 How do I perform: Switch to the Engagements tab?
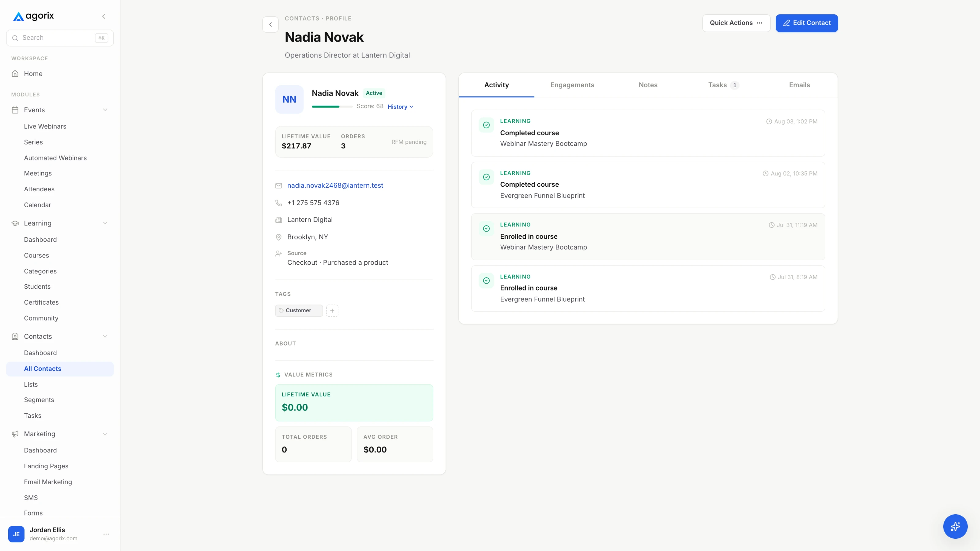[572, 85]
